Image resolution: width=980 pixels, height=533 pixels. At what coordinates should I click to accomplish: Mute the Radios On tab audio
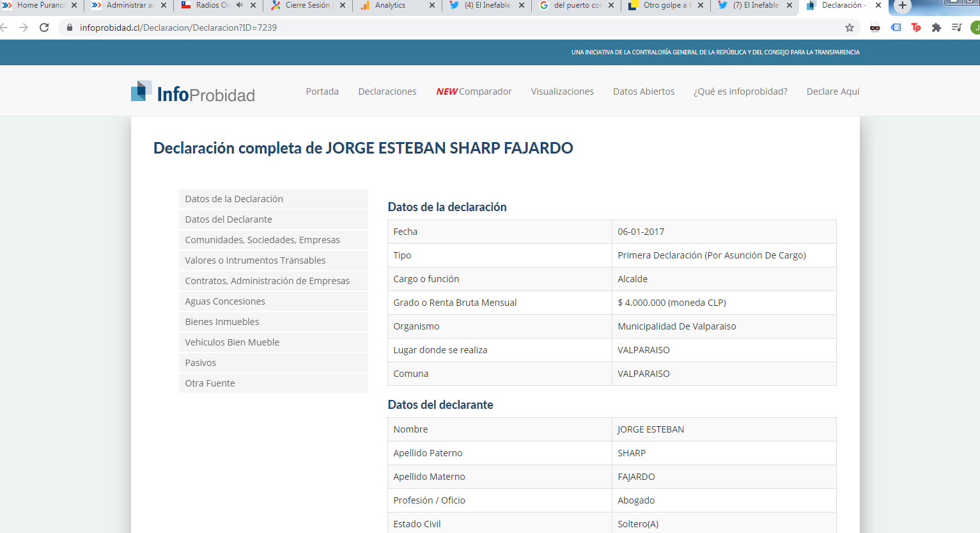240,5
